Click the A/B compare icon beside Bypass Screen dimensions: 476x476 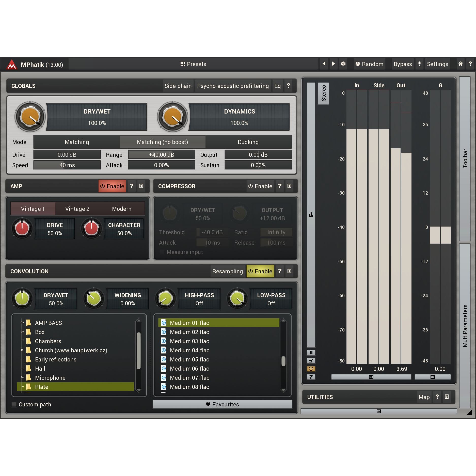point(419,64)
